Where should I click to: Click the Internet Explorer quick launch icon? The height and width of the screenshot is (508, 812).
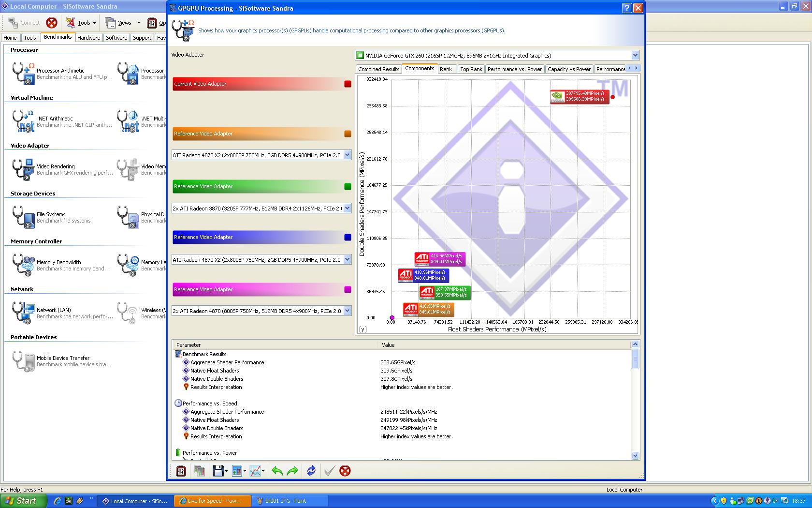tap(57, 501)
